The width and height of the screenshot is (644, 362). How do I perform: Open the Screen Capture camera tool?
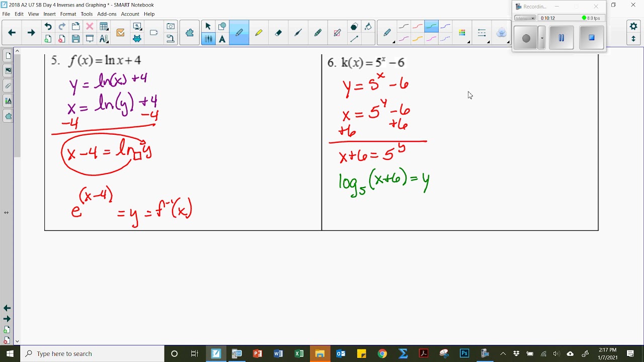(171, 27)
